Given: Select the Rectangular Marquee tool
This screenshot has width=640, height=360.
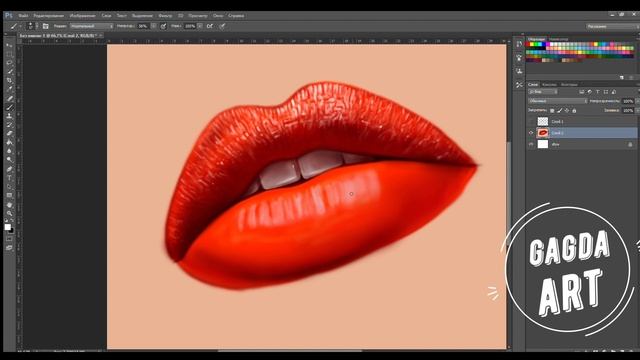Looking at the screenshot, I should coord(9,54).
